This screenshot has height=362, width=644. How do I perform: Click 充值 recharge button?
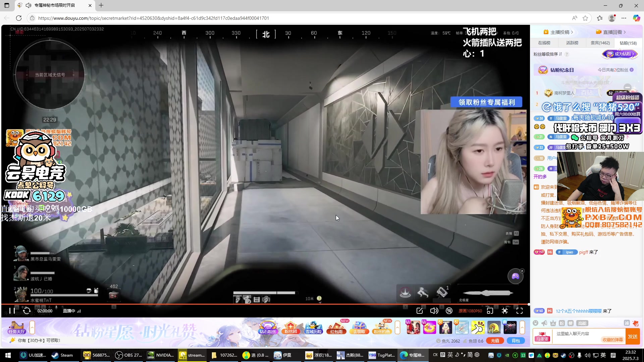(x=495, y=341)
